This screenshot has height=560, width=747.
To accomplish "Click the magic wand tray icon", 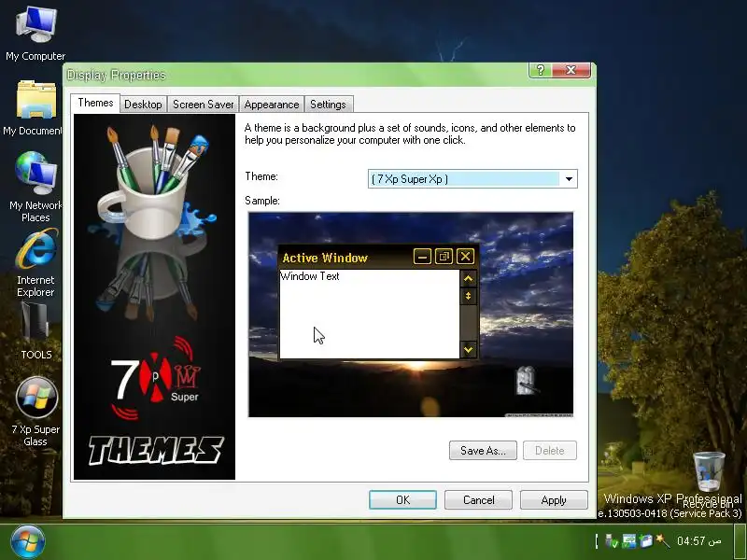I will click(x=663, y=540).
